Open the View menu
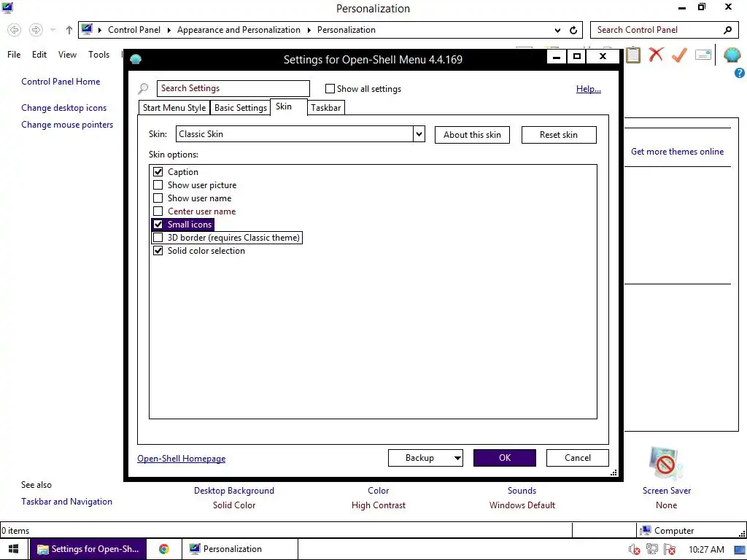Screen dimensions: 747x560 click(67, 54)
